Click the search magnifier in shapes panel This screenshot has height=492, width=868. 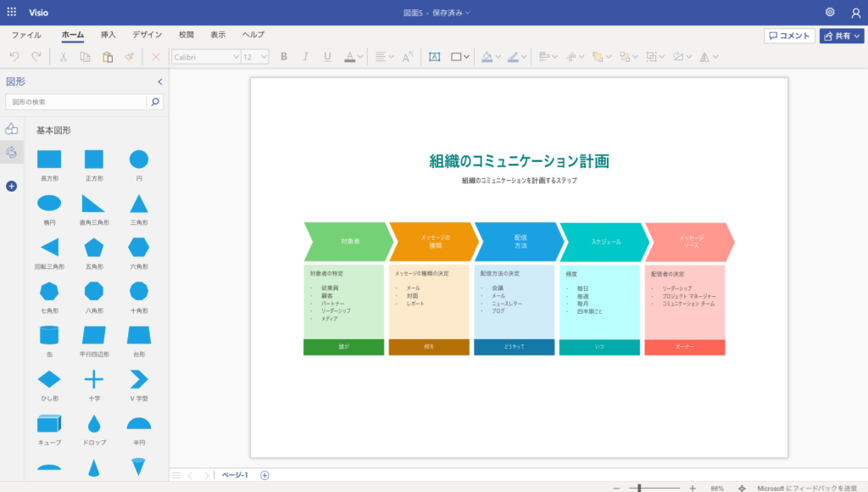point(154,102)
